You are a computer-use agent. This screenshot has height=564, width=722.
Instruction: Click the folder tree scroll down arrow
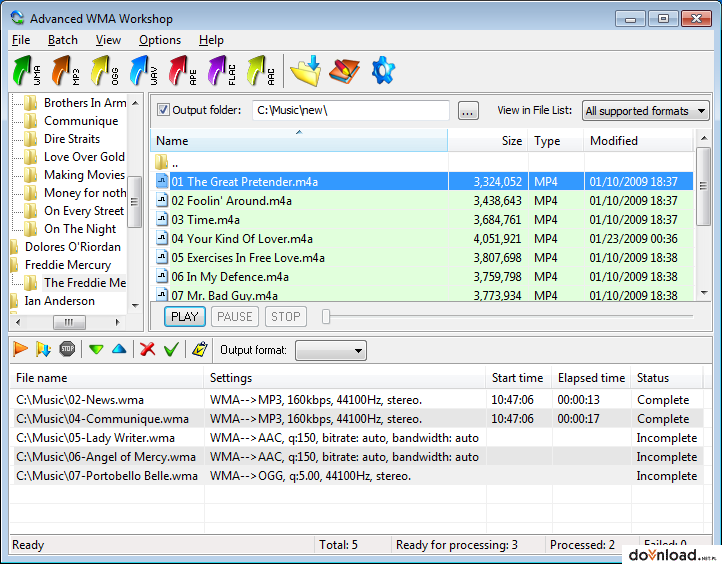[135, 305]
